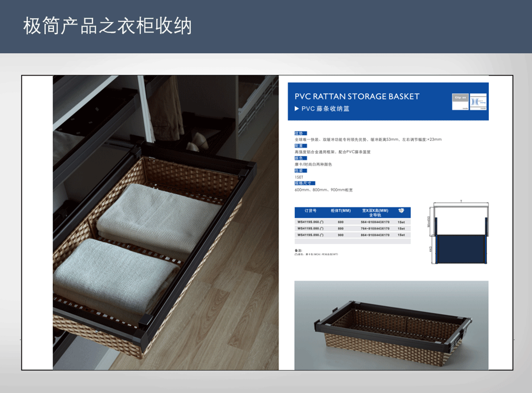Screen dimensions: 532x393
Task: Click the rattan basket product render image
Action: click(x=391, y=325)
